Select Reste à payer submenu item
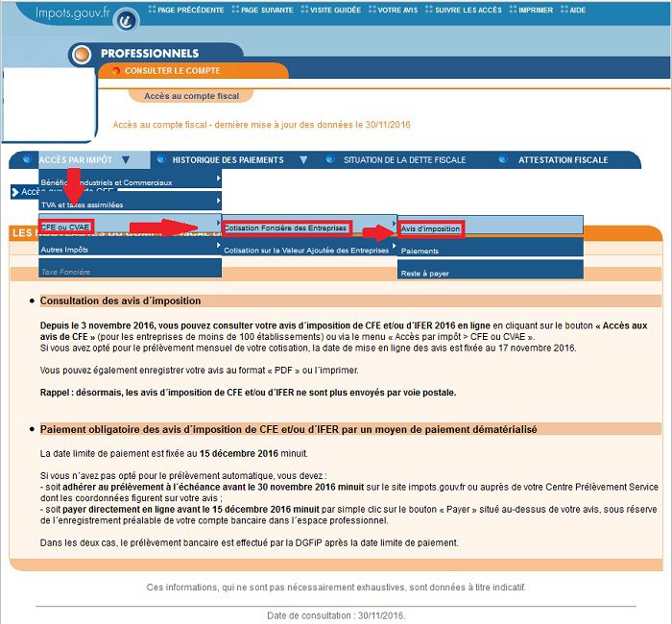 coord(425,274)
